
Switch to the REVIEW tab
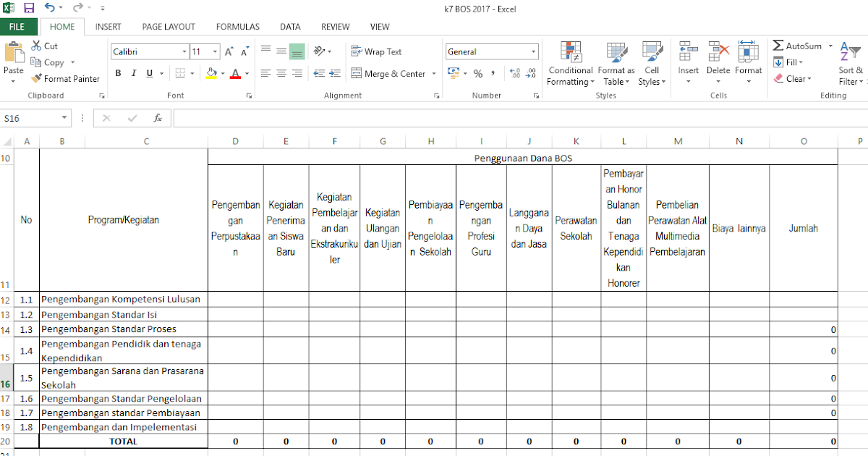click(x=336, y=27)
